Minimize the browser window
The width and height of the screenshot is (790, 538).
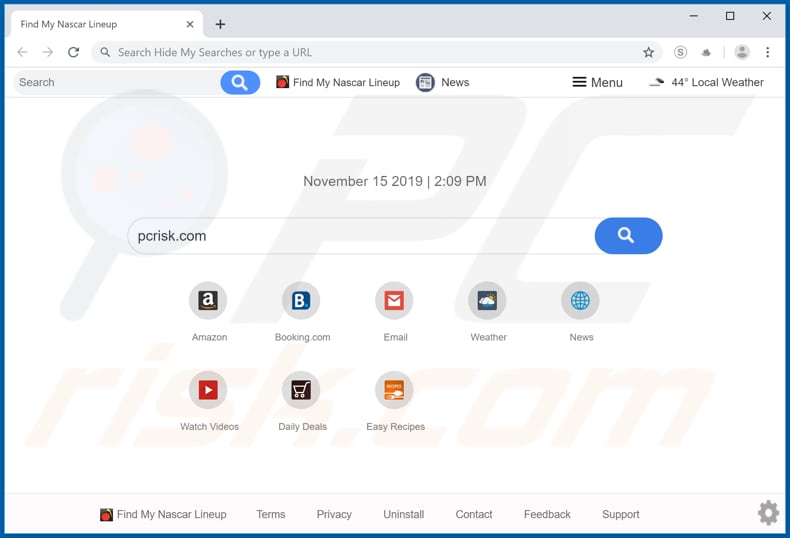pyautogui.click(x=694, y=16)
